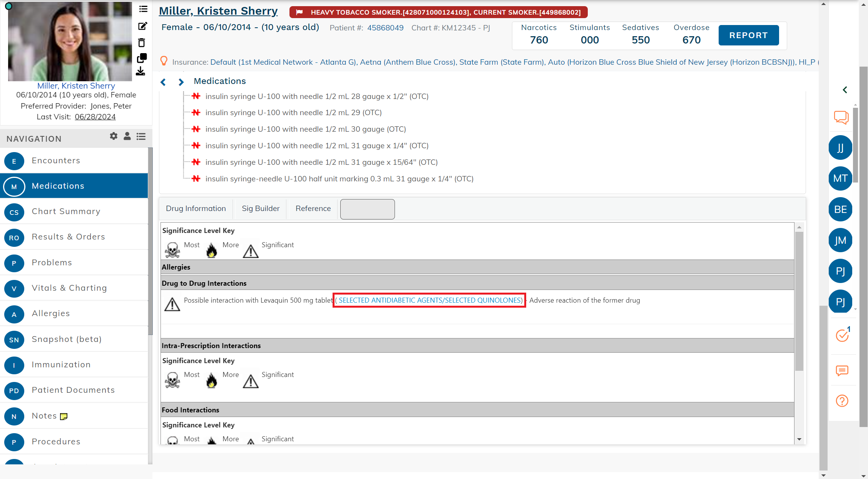
Task: Open the help question mark icon
Action: tap(841, 401)
